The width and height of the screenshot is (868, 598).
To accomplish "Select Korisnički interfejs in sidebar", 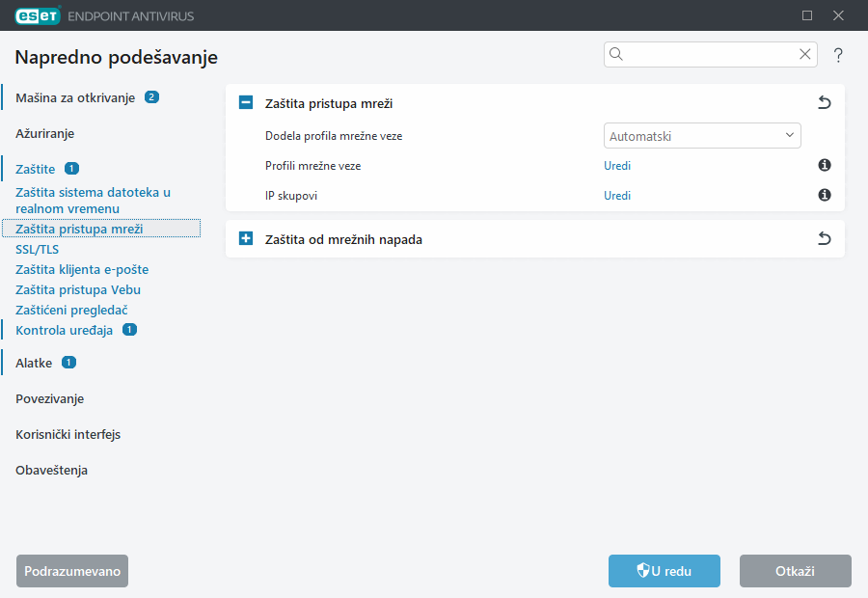I will click(x=68, y=435).
